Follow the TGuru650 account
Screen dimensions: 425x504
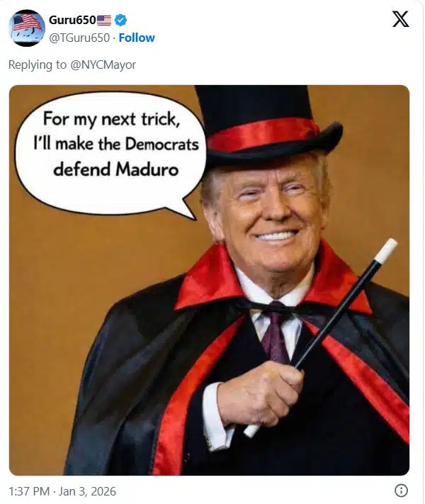137,38
